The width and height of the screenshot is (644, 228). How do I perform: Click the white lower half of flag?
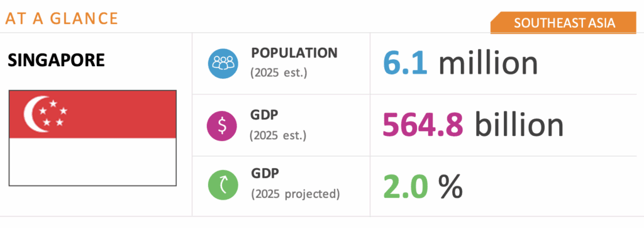[93, 162]
